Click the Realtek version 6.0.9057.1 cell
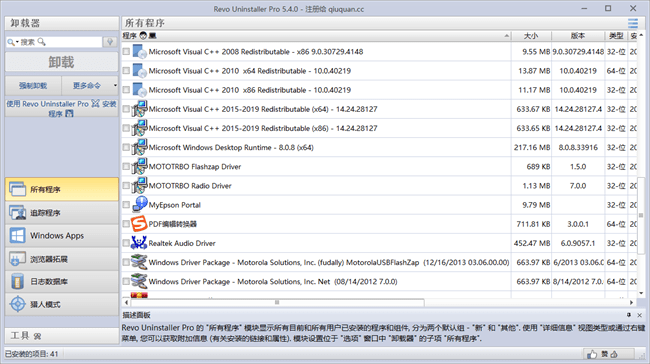This screenshot has height=364, width=650. click(x=578, y=243)
